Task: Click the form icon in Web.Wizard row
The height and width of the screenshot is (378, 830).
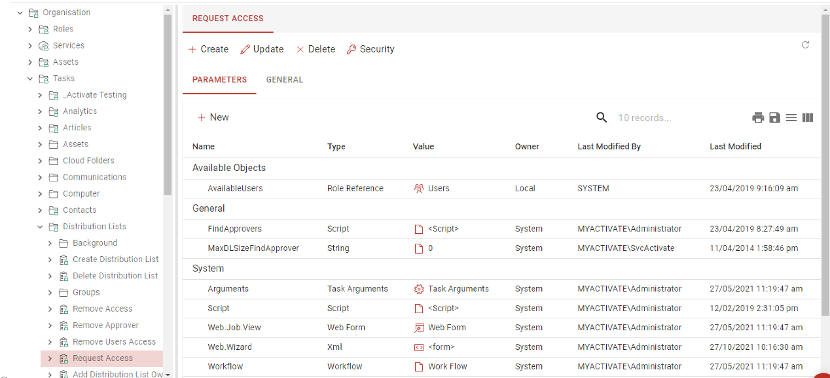Action: (x=419, y=347)
